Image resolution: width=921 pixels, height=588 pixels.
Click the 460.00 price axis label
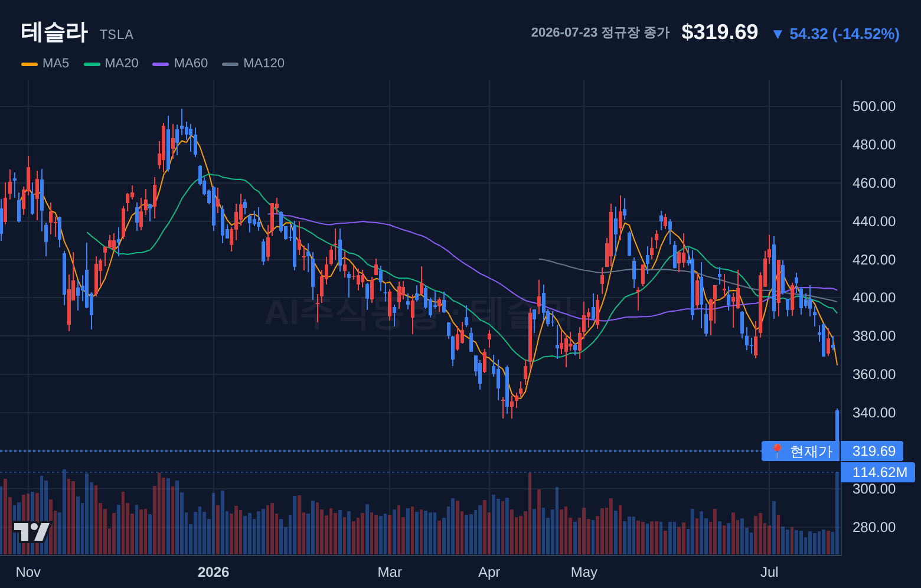[x=874, y=183]
